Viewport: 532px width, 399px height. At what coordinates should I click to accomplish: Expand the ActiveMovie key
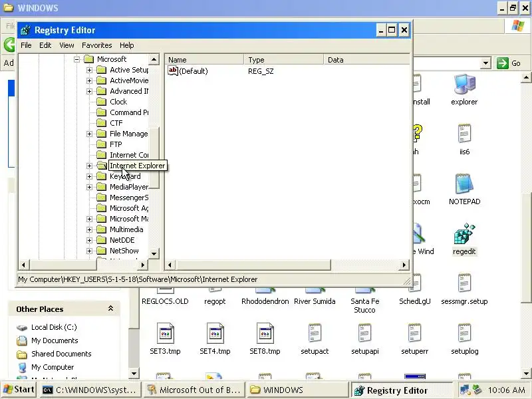[x=89, y=80]
